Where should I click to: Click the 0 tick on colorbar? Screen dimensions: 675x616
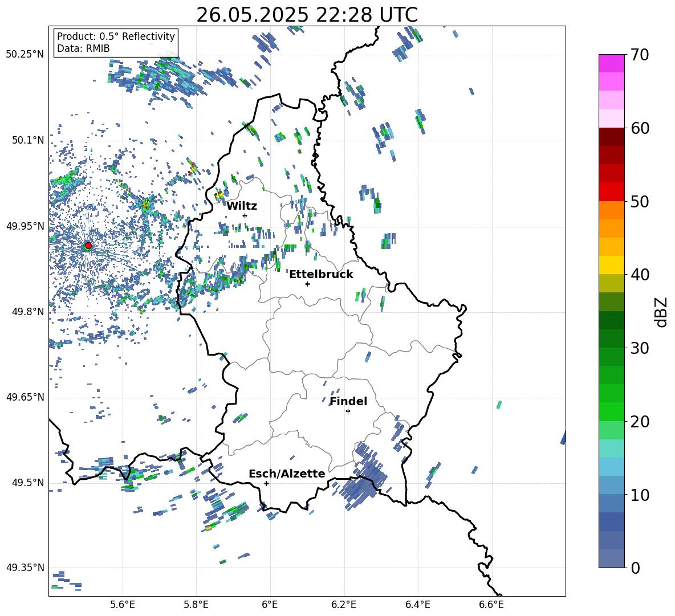coord(635,568)
